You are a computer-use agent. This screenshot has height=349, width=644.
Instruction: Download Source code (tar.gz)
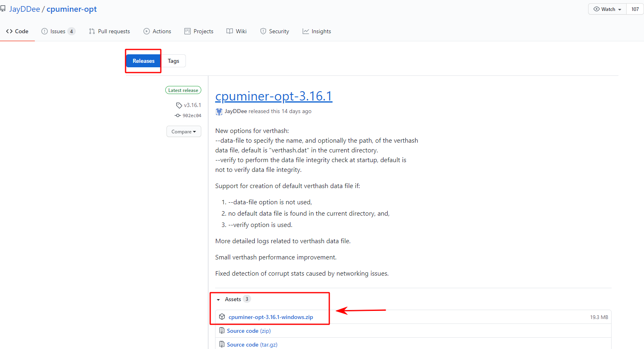point(252,345)
